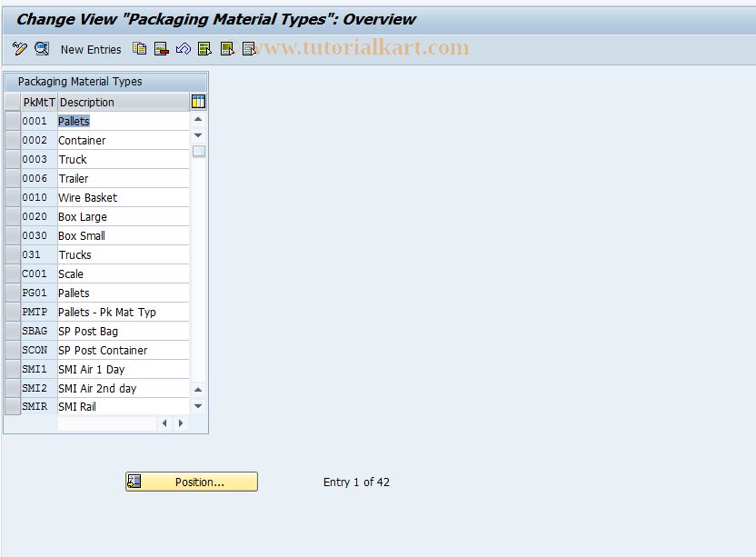Select row selector for 0006 Trailer

[x=13, y=178]
